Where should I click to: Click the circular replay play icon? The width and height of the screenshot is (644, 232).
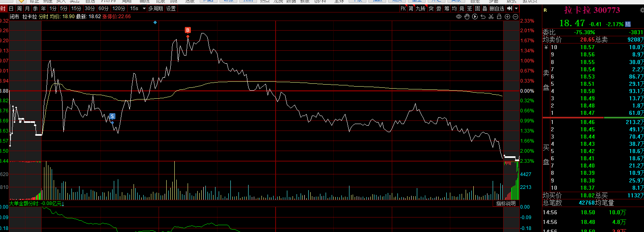coord(475,17)
